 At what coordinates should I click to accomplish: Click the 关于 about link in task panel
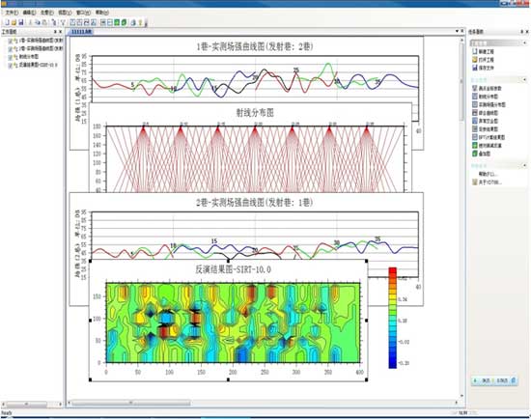click(x=489, y=182)
